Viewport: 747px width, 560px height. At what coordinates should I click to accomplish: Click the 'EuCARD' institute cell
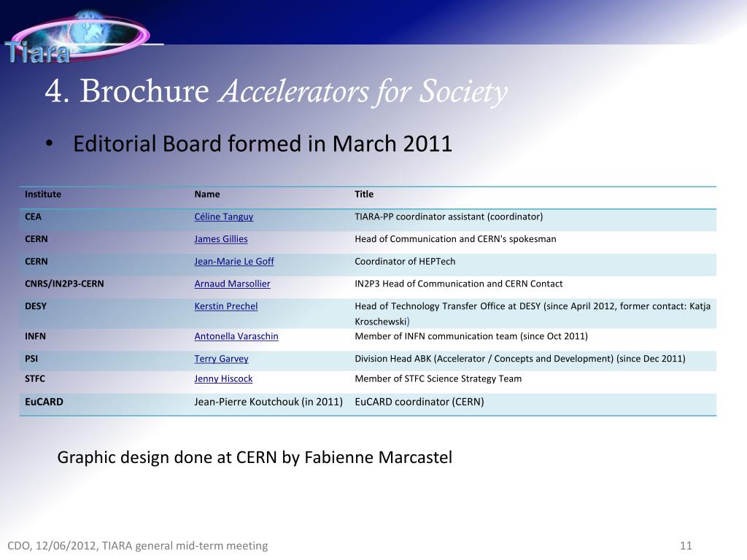tap(44, 402)
